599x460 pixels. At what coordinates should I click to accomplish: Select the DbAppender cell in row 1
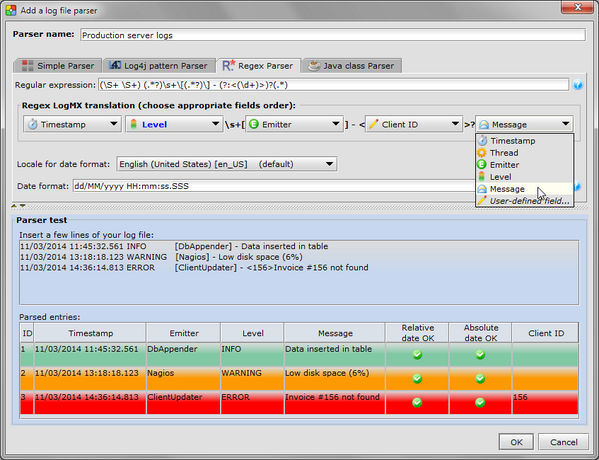(183, 355)
